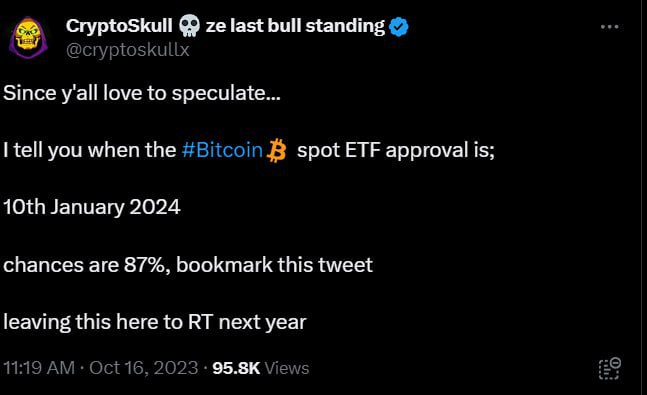Screen dimensions: 647x395
Task: Open the CryptoSkull profile avatar
Action: coord(28,38)
